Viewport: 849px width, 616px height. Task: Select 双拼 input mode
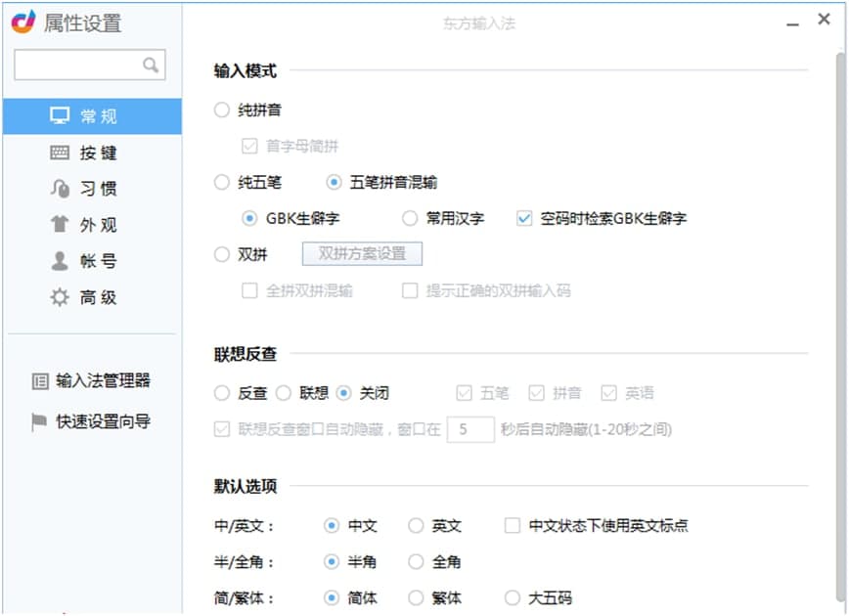coord(222,254)
